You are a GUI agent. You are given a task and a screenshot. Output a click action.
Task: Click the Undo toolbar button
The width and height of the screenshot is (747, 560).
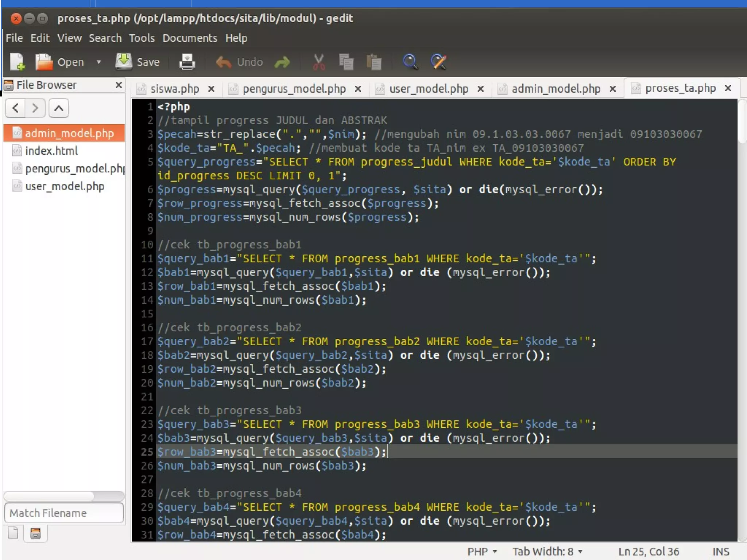pos(240,62)
